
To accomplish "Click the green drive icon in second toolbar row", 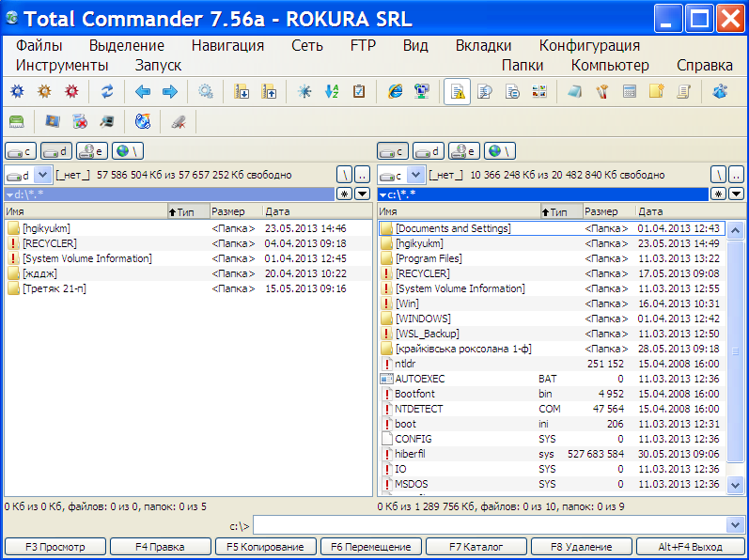I will [17, 121].
